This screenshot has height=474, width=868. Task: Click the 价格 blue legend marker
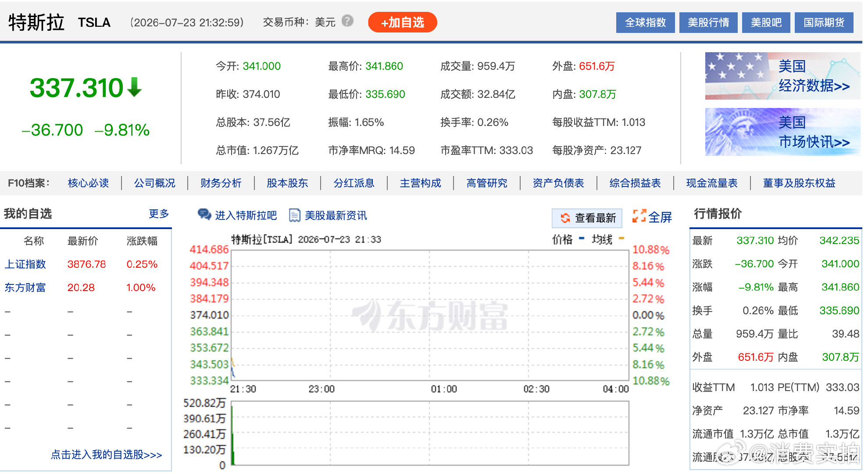[582, 238]
